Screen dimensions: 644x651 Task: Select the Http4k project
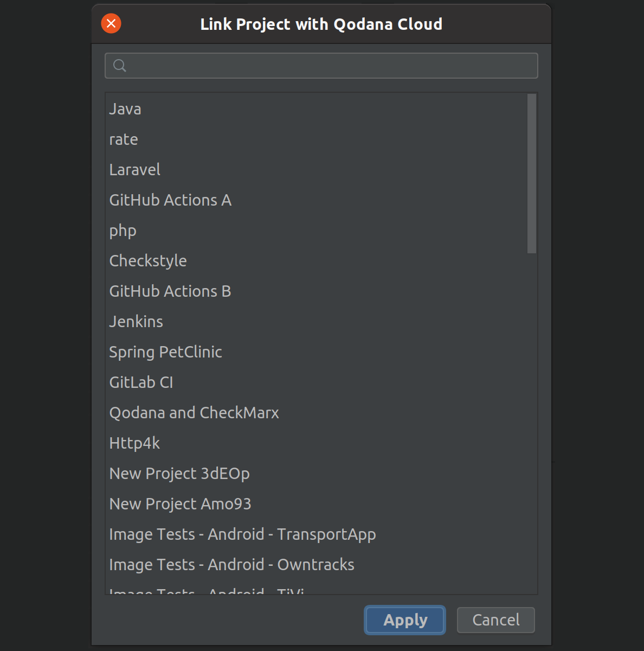(x=134, y=443)
